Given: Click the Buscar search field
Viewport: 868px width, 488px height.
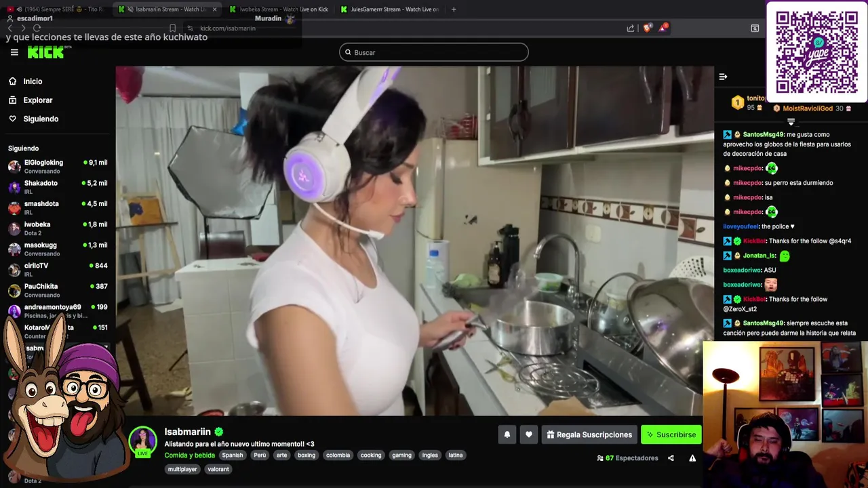Looking at the screenshot, I should point(434,52).
